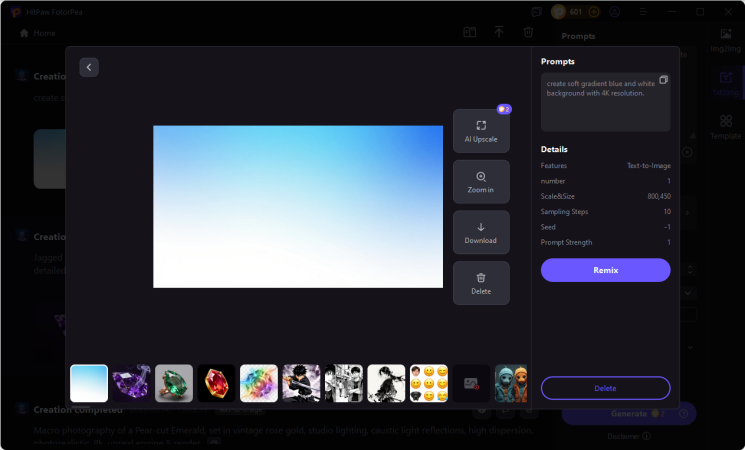Screen dimensions: 745x450
Task: Select the purple crystal thumbnail
Action: [x=131, y=383]
